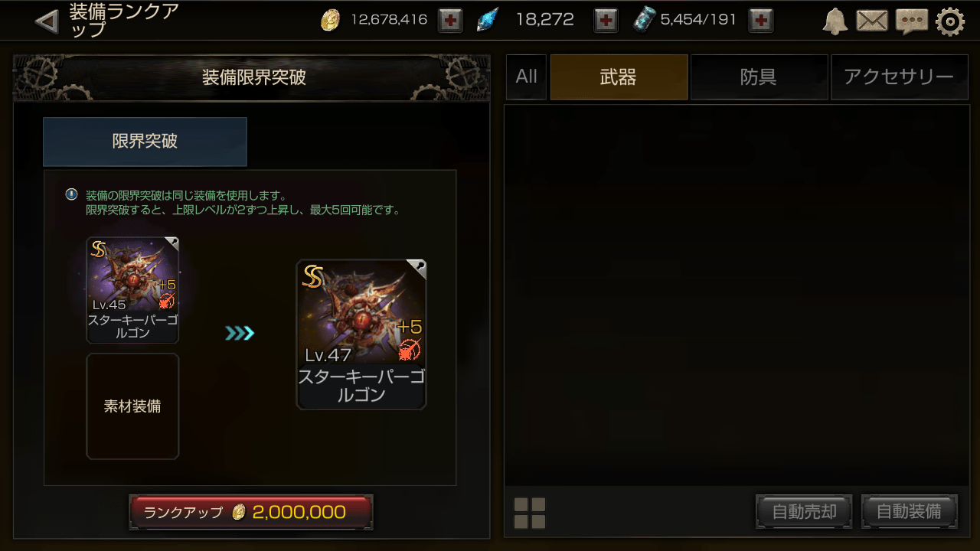980x551 pixels.
Task: Open the settings gear
Action: pyautogui.click(x=950, y=21)
